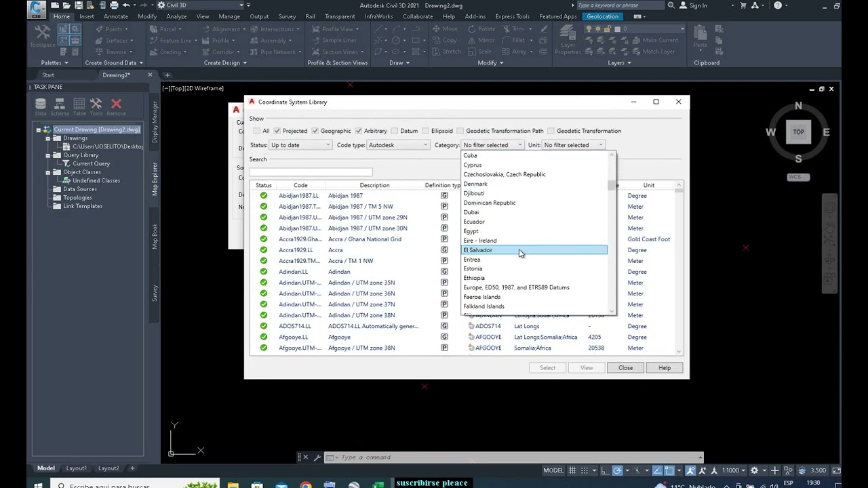The image size is (868, 488).
Task: Switch to the Survey ribbon tab
Action: (x=287, y=16)
